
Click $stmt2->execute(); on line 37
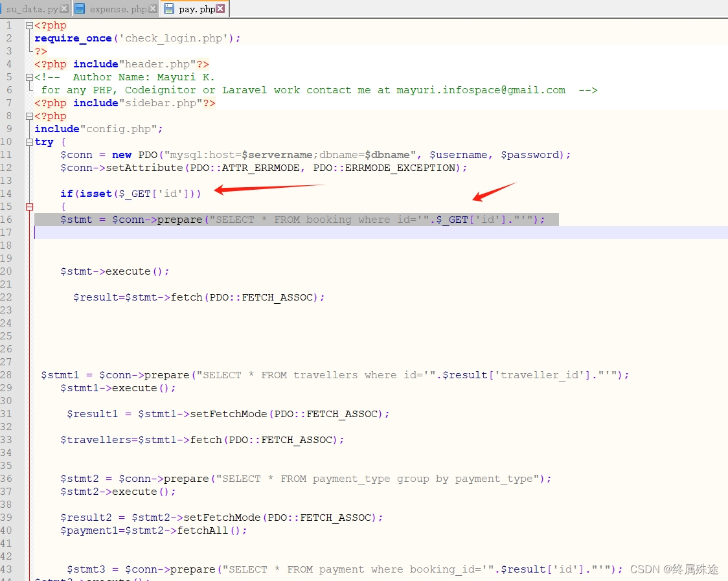coord(118,492)
